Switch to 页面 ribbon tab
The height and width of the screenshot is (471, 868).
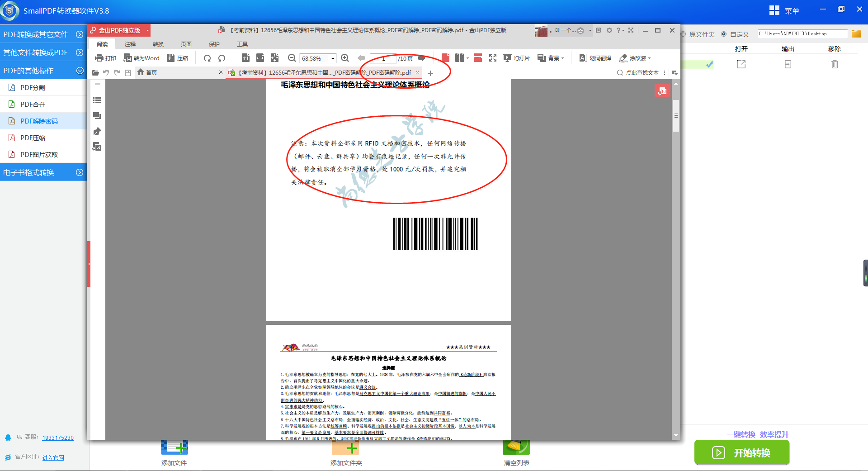(186, 44)
